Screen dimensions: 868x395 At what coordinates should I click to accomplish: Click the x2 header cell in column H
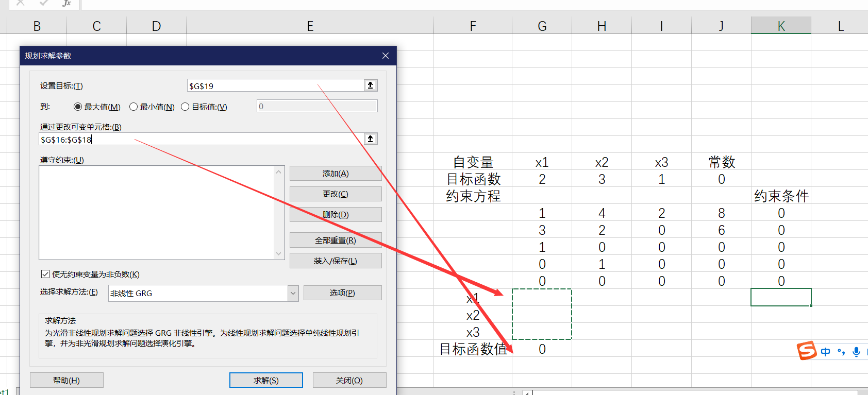(602, 162)
